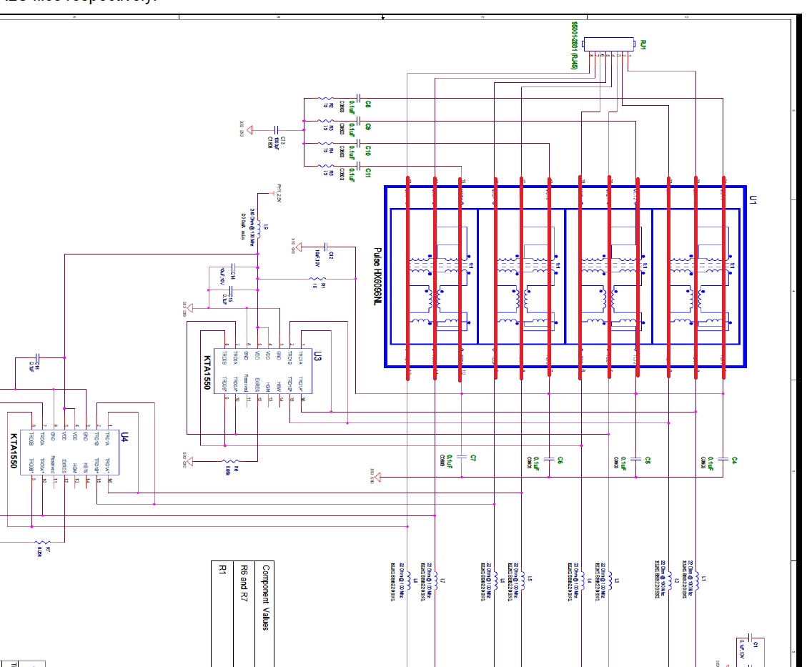Click the L7 inductor designator
This screenshot has height=667, width=812.
point(442,581)
